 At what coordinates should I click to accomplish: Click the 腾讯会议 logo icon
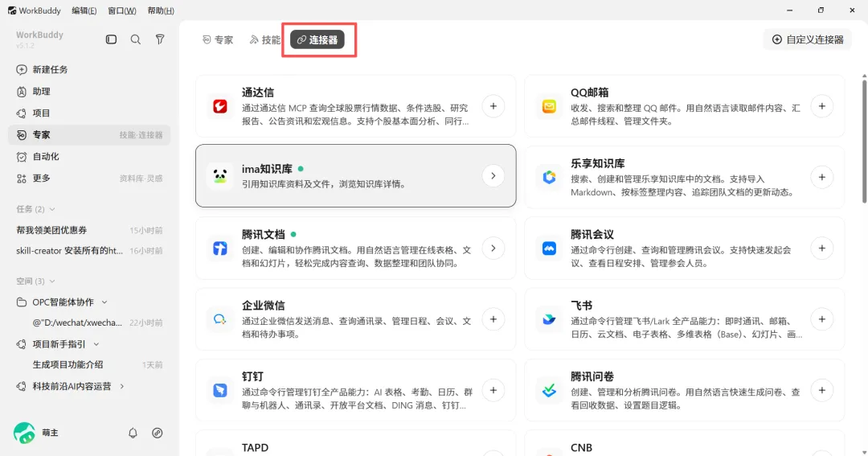point(549,249)
